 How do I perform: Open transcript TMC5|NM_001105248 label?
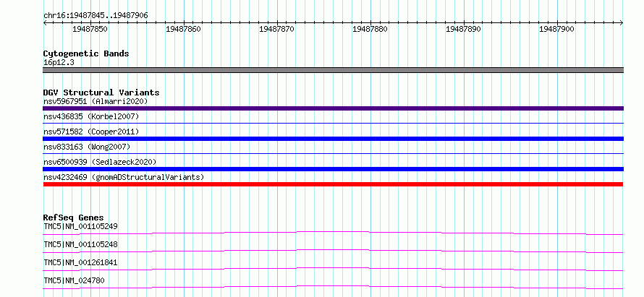point(80,244)
